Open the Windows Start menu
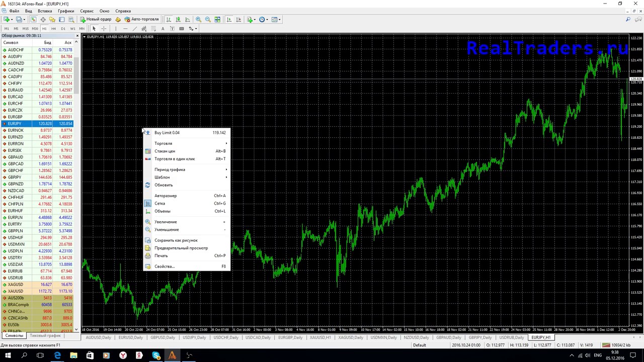The width and height of the screenshot is (644, 362). coord(8,355)
